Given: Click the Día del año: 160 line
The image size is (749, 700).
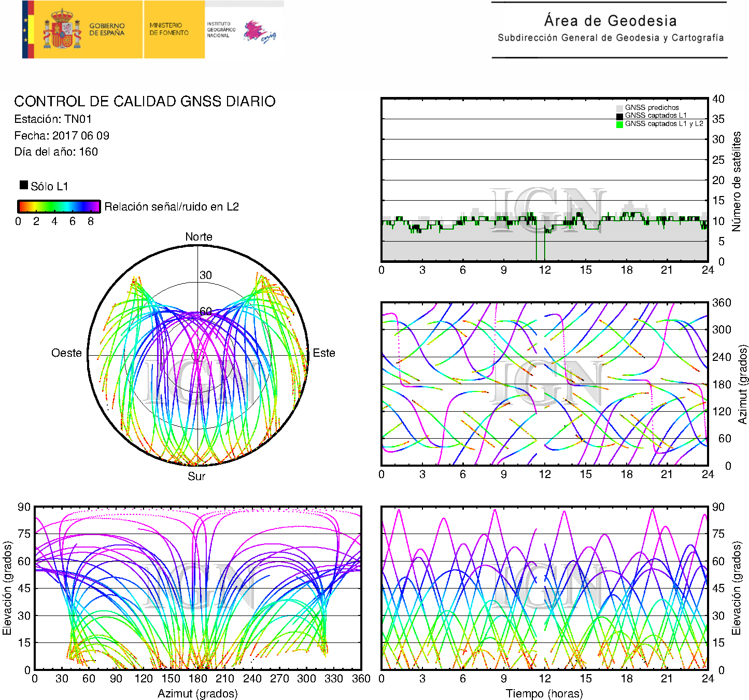Looking at the screenshot, I should (x=56, y=152).
